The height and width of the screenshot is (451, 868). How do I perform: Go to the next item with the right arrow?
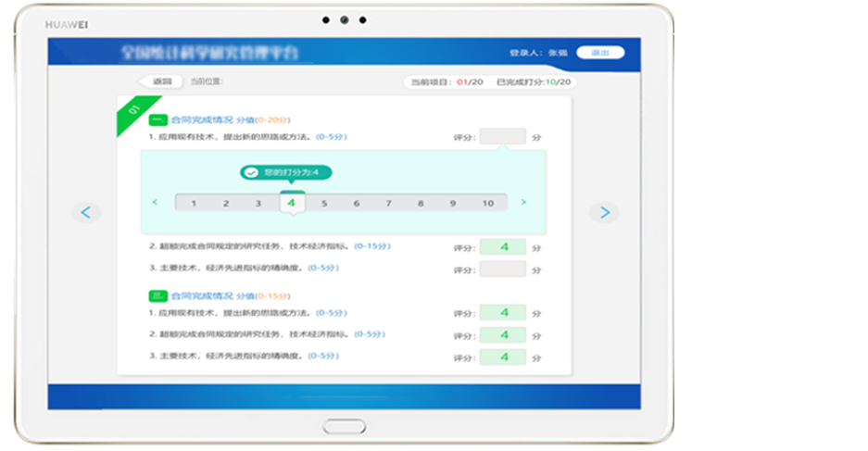604,213
